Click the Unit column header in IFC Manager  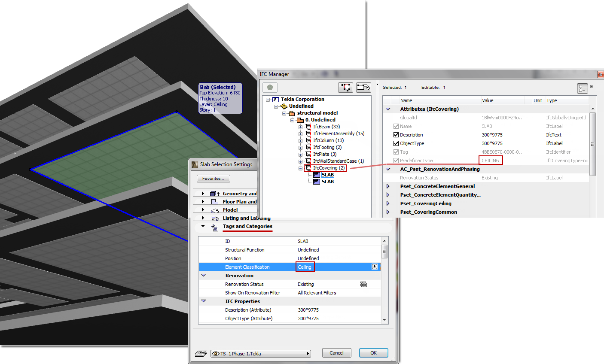point(538,100)
